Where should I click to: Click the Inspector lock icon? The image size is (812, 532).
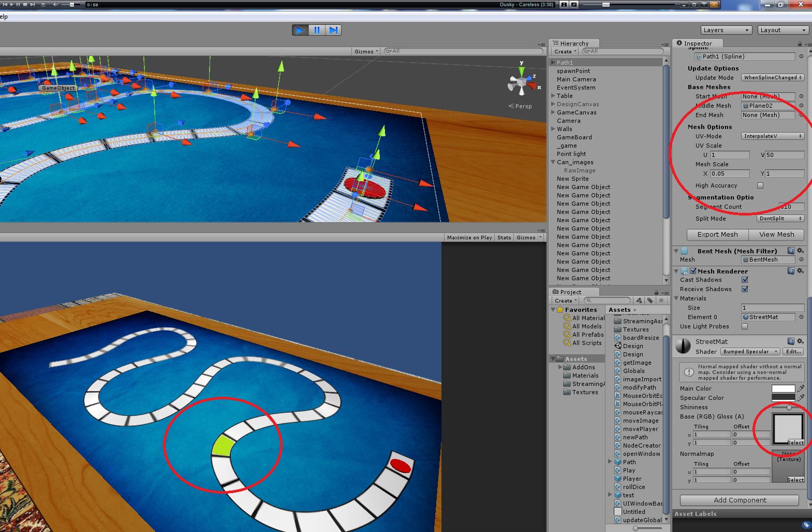click(x=800, y=44)
